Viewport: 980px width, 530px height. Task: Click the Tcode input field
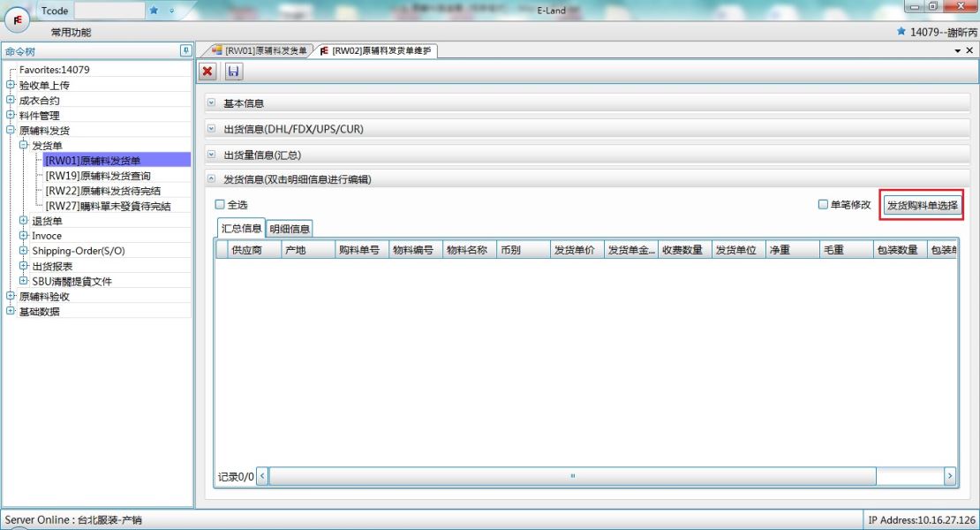tap(109, 10)
